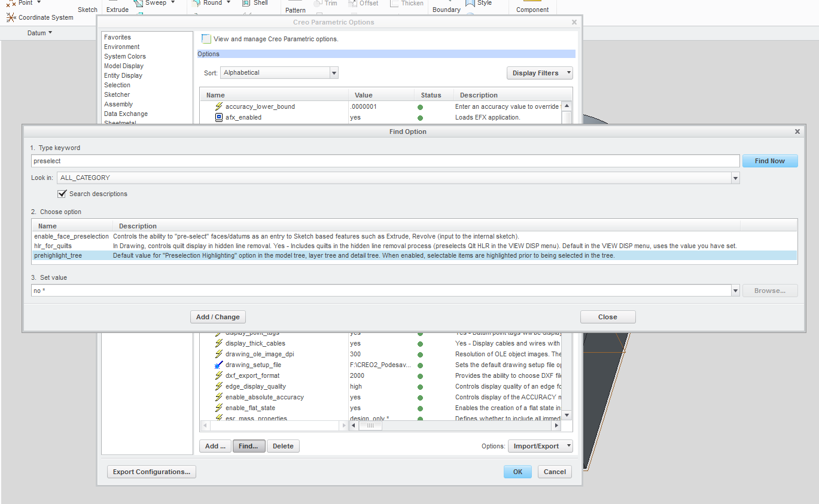The height and width of the screenshot is (504, 819).
Task: Click the lightning icon beside dxf_export_format
Action: (219, 375)
